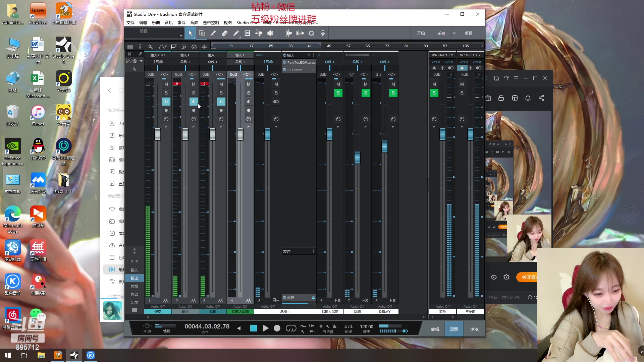Toggle solo on HW Out 1+2 channel
Viewport: 644px width, 362px height.
(x=434, y=93)
